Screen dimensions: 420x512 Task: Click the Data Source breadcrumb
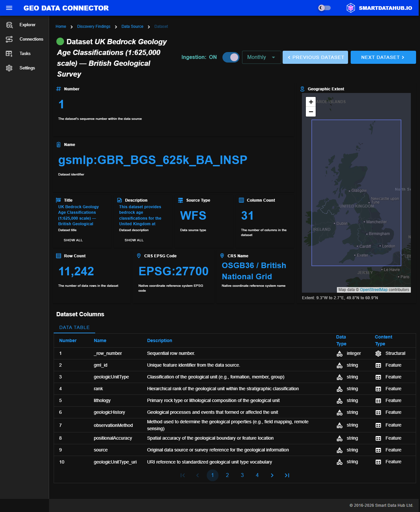pyautogui.click(x=132, y=27)
